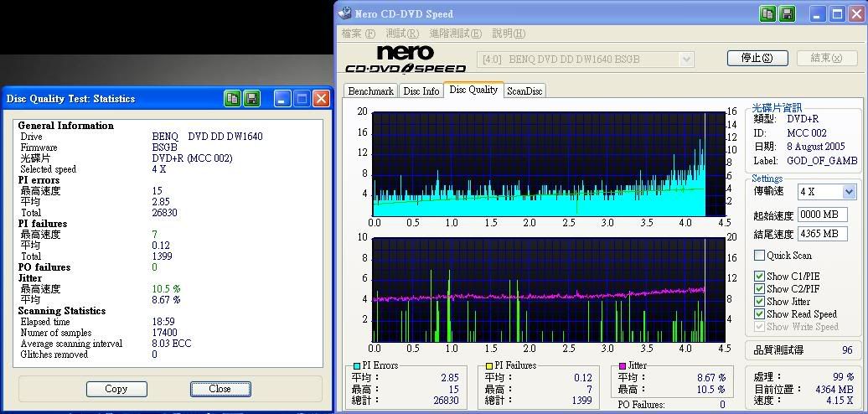868x414 pixels.
Task: Click current position value 4364 MB
Action: (x=834, y=390)
